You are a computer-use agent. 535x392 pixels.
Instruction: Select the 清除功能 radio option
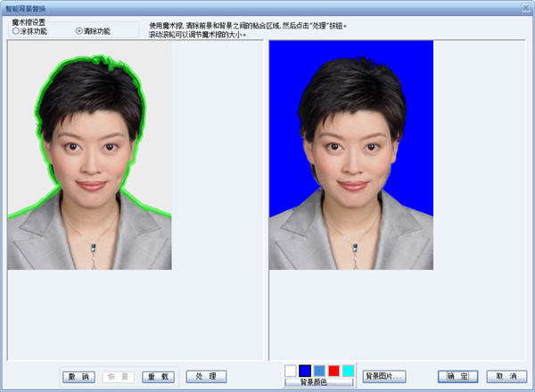click(78, 30)
